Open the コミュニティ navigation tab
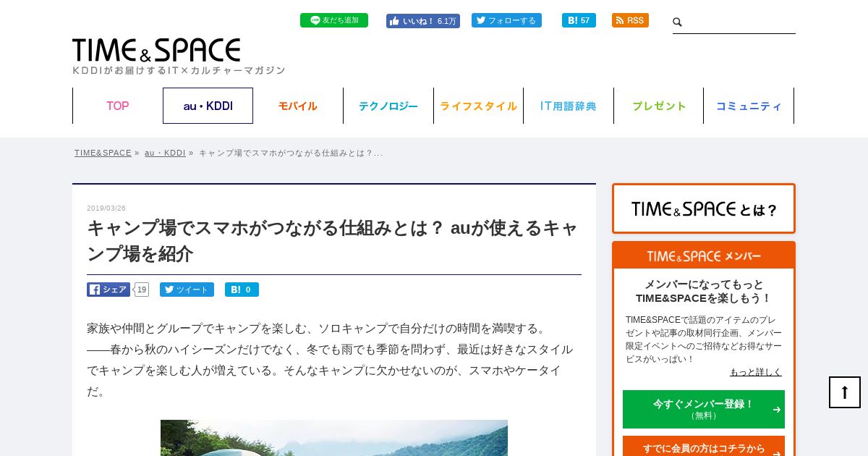 click(749, 106)
